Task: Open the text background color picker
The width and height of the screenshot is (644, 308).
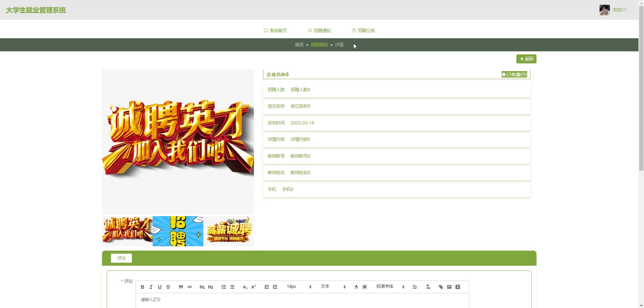Action: point(365,287)
